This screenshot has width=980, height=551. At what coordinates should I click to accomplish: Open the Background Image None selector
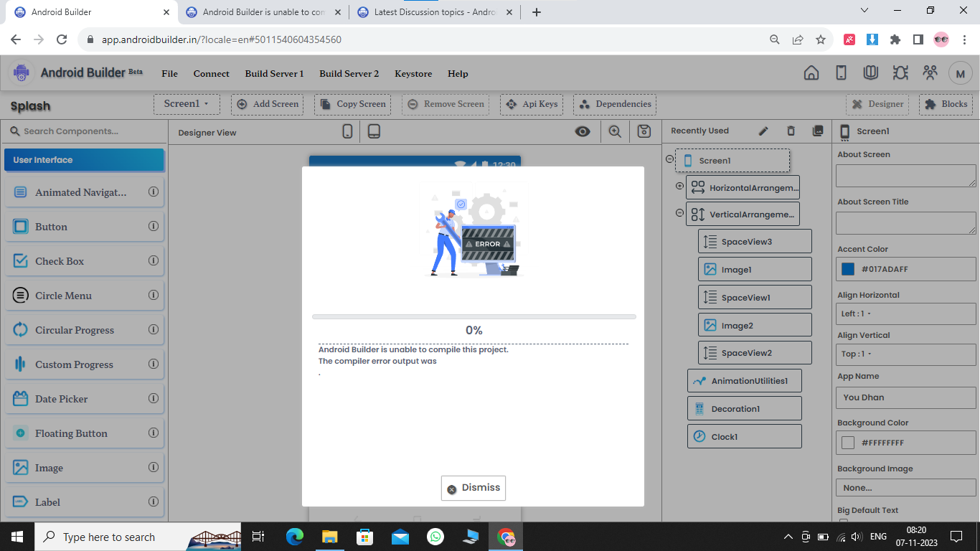pyautogui.click(x=905, y=488)
